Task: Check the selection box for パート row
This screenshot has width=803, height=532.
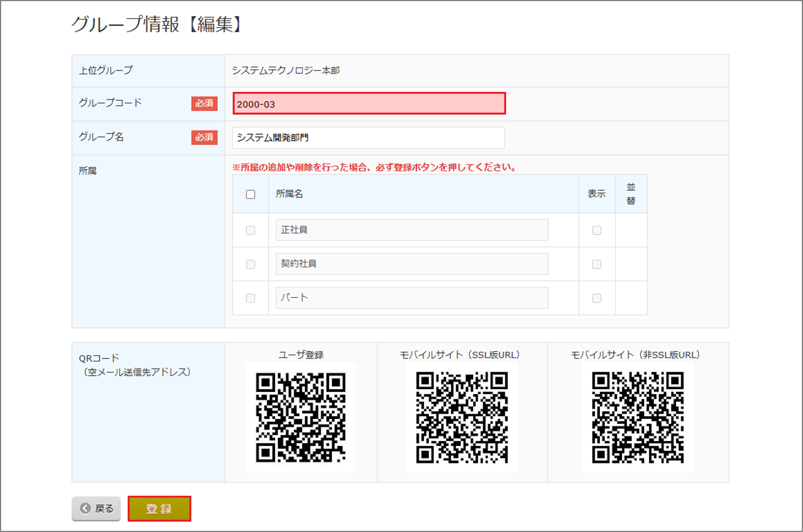Action: click(x=251, y=298)
